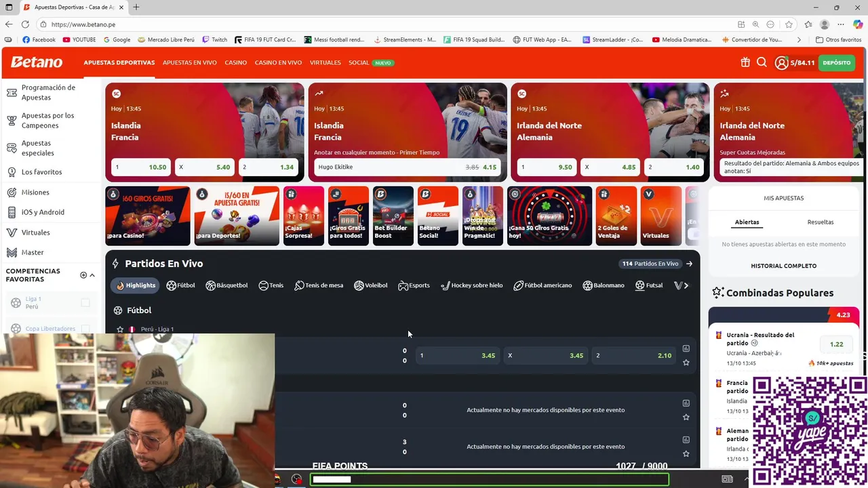The height and width of the screenshot is (488, 868).
Task: Open the Edge favorites list icon
Action: point(808,24)
